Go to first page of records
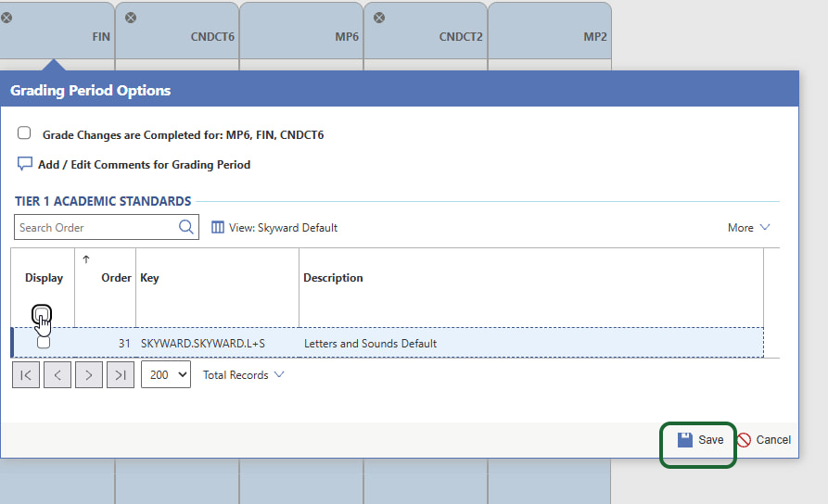828x504 pixels. (26, 374)
